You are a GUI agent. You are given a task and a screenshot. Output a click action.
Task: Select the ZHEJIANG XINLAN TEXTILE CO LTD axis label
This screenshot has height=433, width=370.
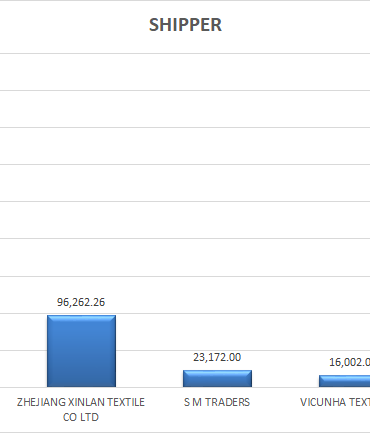81,410
